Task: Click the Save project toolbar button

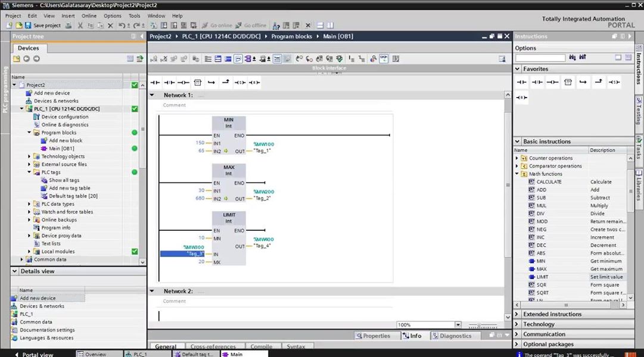Action: tap(43, 26)
